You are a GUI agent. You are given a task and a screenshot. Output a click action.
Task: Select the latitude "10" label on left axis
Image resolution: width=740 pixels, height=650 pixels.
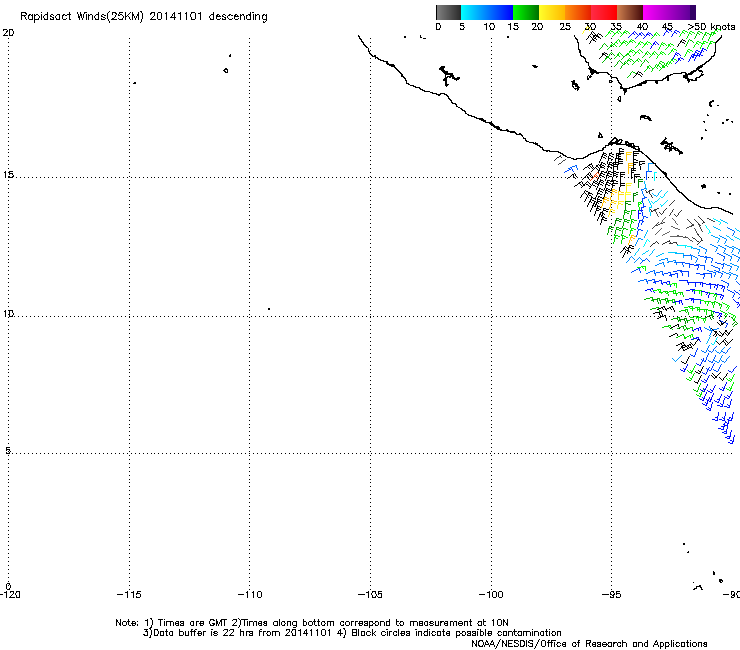pyautogui.click(x=8, y=313)
